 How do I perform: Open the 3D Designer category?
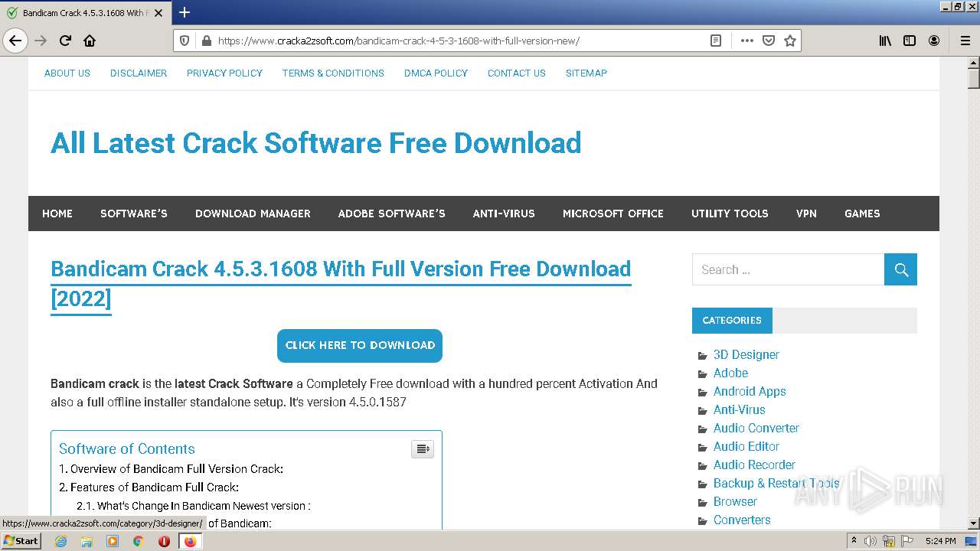click(746, 354)
